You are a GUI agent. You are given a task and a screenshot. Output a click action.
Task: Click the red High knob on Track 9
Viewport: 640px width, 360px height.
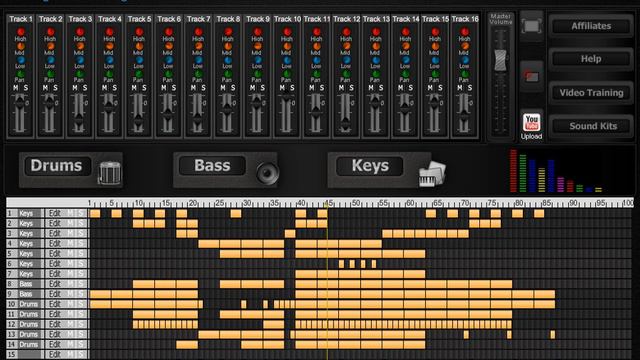(x=258, y=31)
